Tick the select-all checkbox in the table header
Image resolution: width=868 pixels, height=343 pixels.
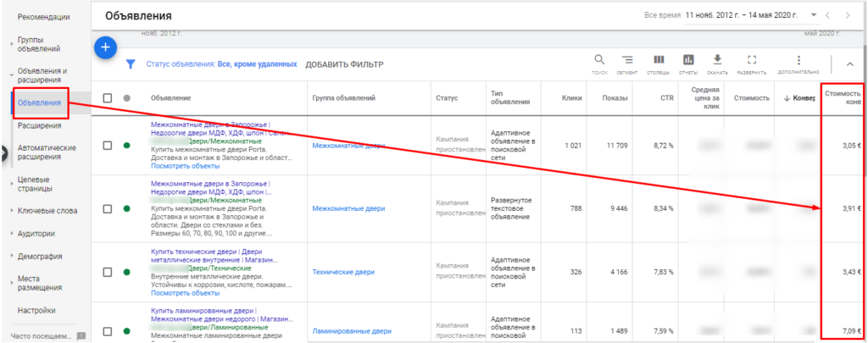point(108,98)
